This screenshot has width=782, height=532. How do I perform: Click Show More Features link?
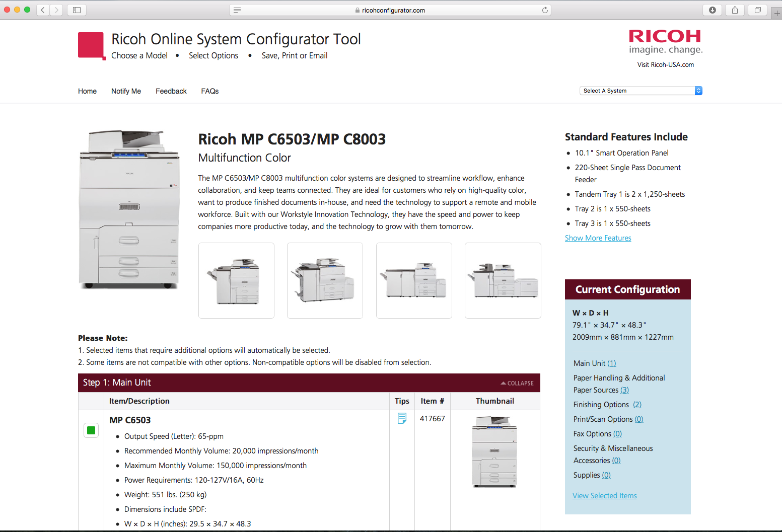coord(598,238)
